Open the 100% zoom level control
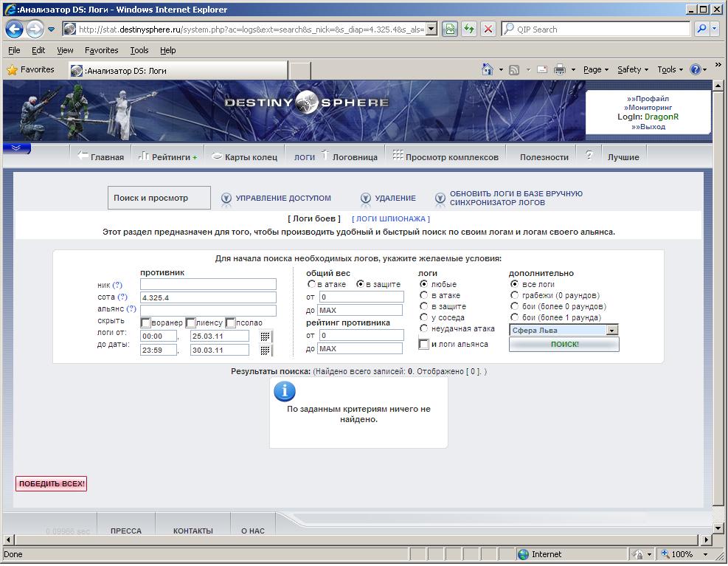 (685, 554)
